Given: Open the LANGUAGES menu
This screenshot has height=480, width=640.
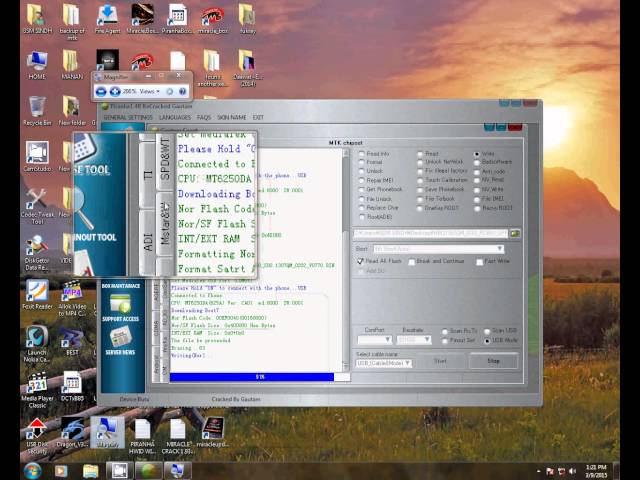Looking at the screenshot, I should pos(175,118).
